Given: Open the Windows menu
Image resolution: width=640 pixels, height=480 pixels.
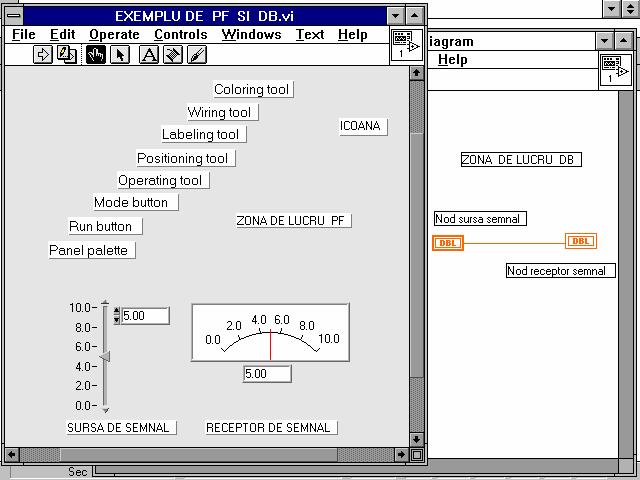Looking at the screenshot, I should 251,35.
